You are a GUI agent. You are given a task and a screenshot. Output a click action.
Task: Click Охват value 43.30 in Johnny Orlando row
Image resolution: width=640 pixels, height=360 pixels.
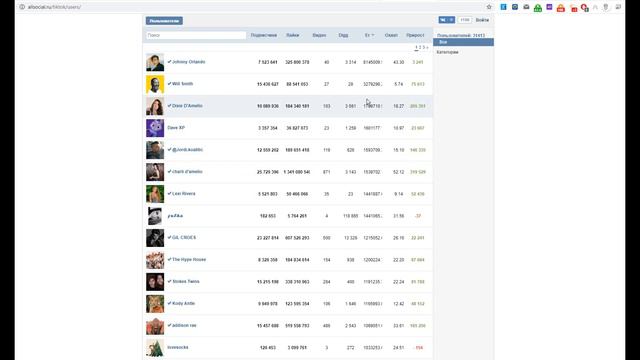[x=398, y=62]
